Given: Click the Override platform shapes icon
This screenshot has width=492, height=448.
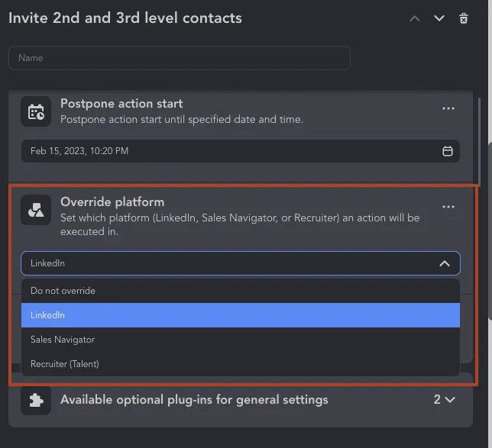Looking at the screenshot, I should click(x=36, y=210).
